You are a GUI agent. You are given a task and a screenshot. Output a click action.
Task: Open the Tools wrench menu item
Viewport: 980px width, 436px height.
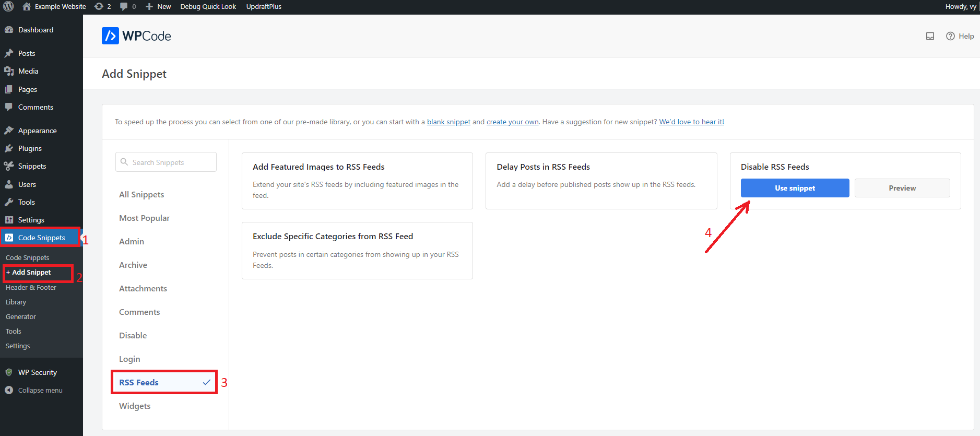click(41, 202)
